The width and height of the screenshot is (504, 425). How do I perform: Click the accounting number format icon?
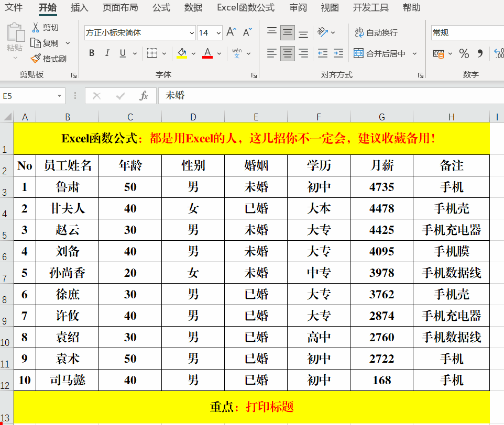pos(439,54)
